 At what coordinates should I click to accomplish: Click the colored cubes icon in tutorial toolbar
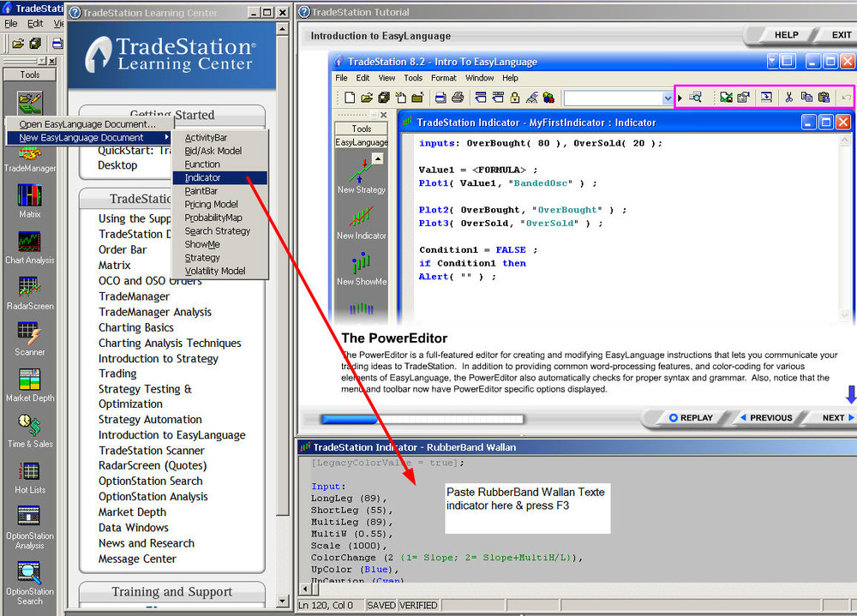click(x=548, y=98)
